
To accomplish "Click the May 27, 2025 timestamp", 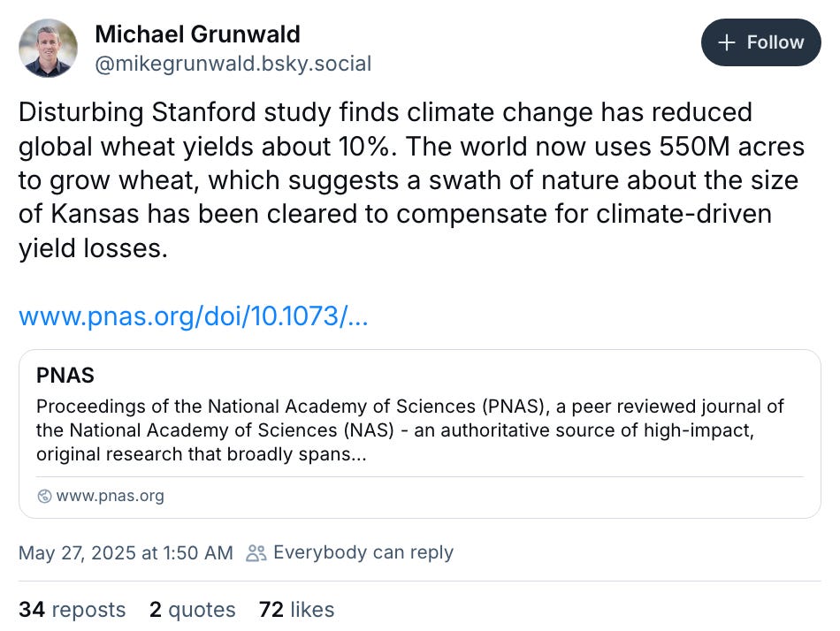I will pyautogui.click(x=126, y=553).
